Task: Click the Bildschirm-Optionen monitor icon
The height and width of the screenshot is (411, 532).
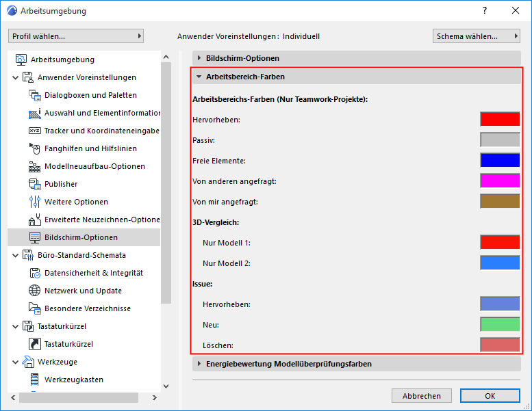Action: pyautogui.click(x=35, y=237)
